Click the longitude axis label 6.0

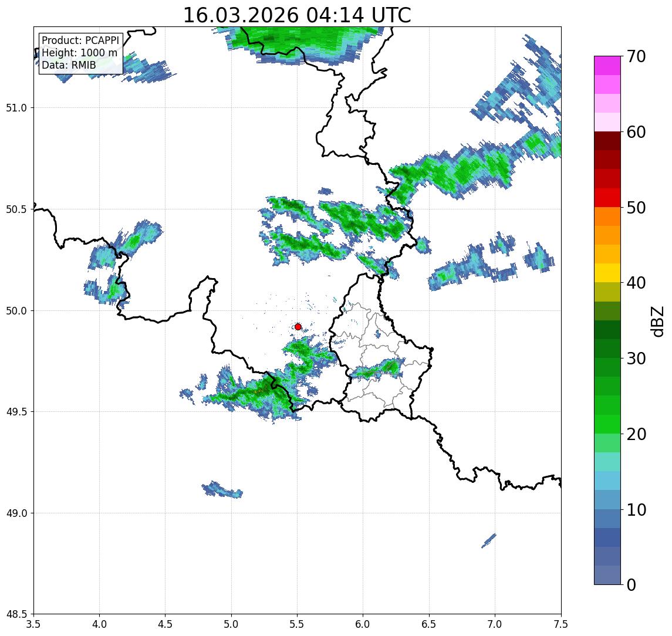pyautogui.click(x=363, y=624)
